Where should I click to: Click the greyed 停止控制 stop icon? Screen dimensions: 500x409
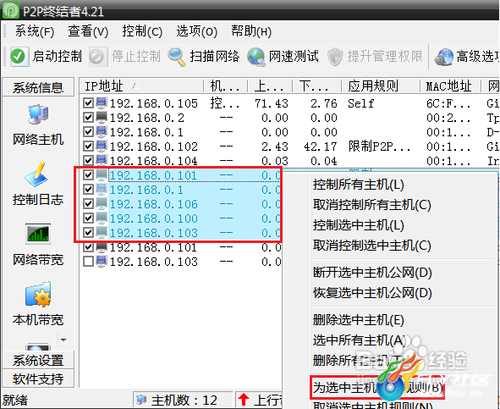[97, 56]
